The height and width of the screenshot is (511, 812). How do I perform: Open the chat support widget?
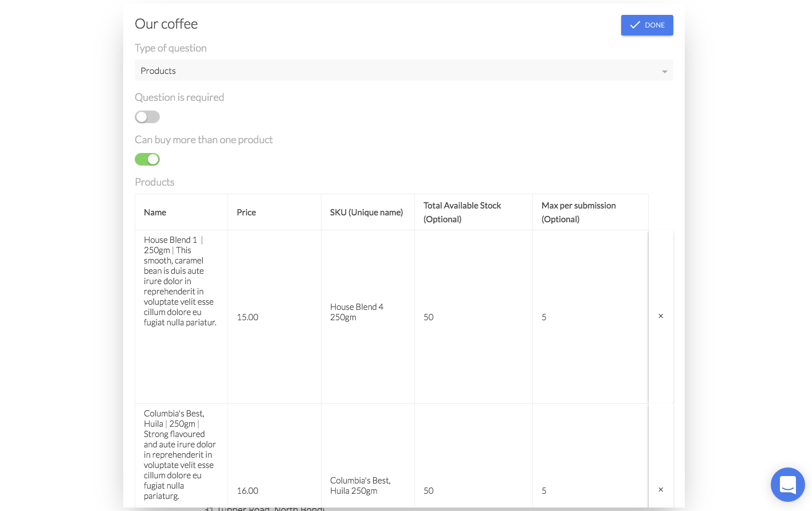point(787,485)
